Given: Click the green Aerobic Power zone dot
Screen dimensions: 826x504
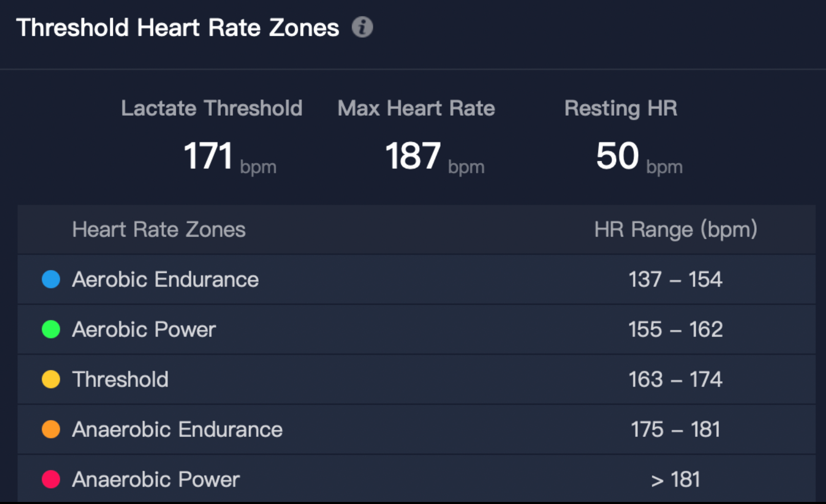Looking at the screenshot, I should pos(51,329).
